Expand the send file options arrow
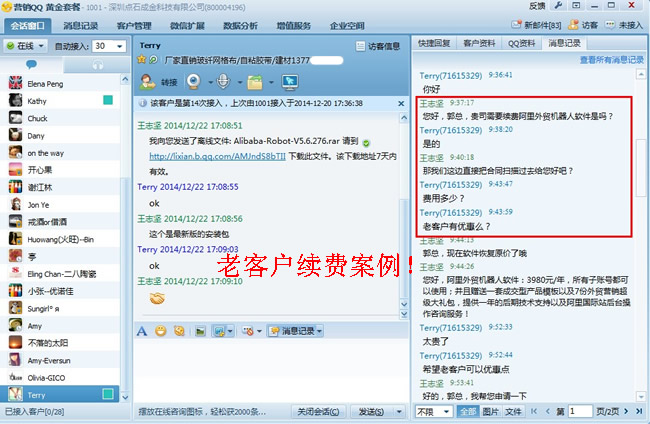 pos(271,82)
